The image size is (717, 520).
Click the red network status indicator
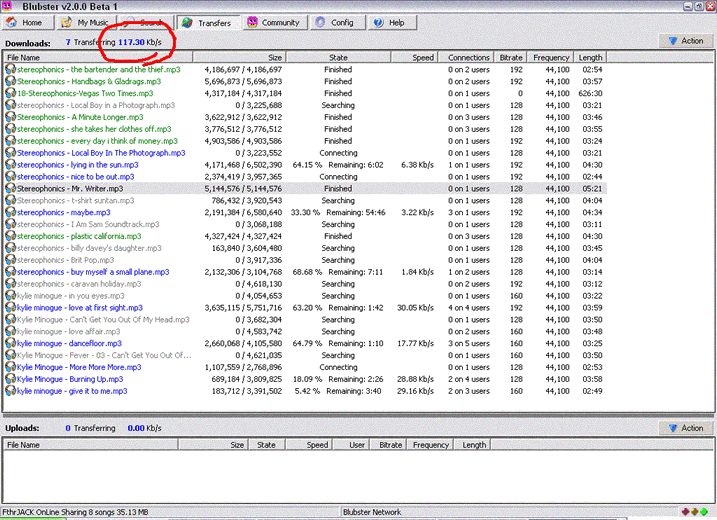[x=685, y=512]
